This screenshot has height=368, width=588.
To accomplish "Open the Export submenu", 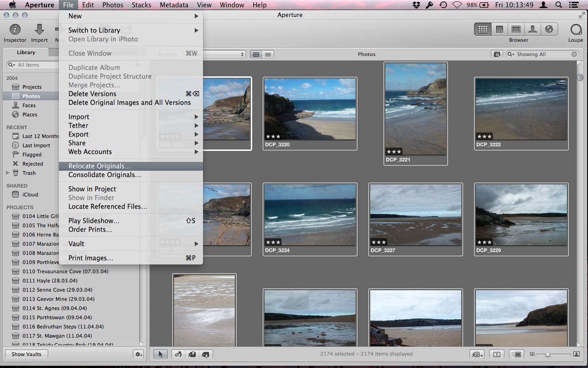I will click(131, 134).
